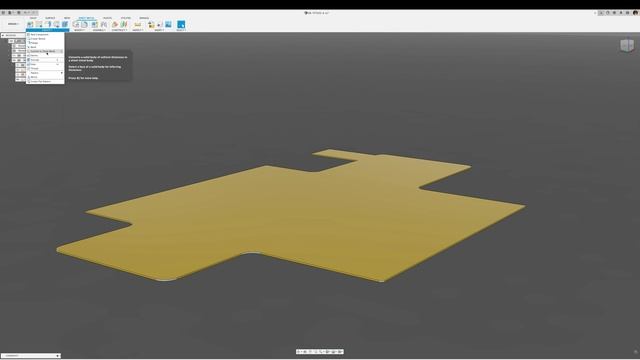The width and height of the screenshot is (640, 360).
Task: Open the CONSTRUCT dropdown
Action: tap(120, 30)
